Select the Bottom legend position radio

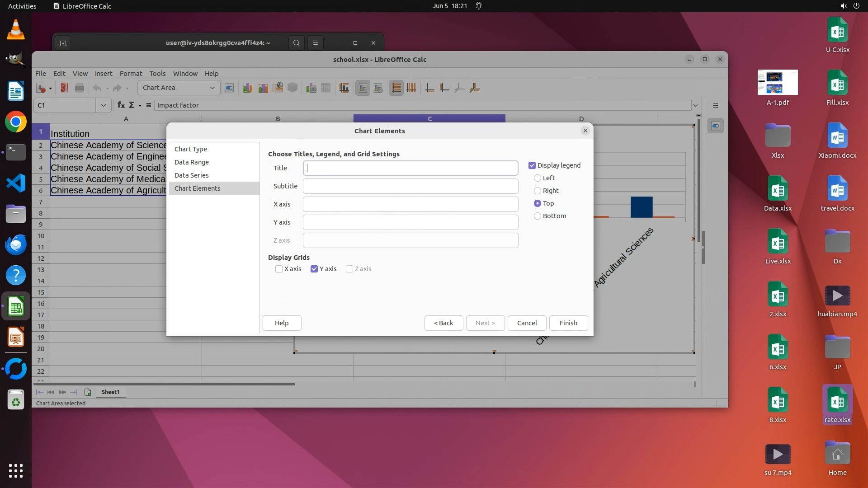click(x=538, y=216)
